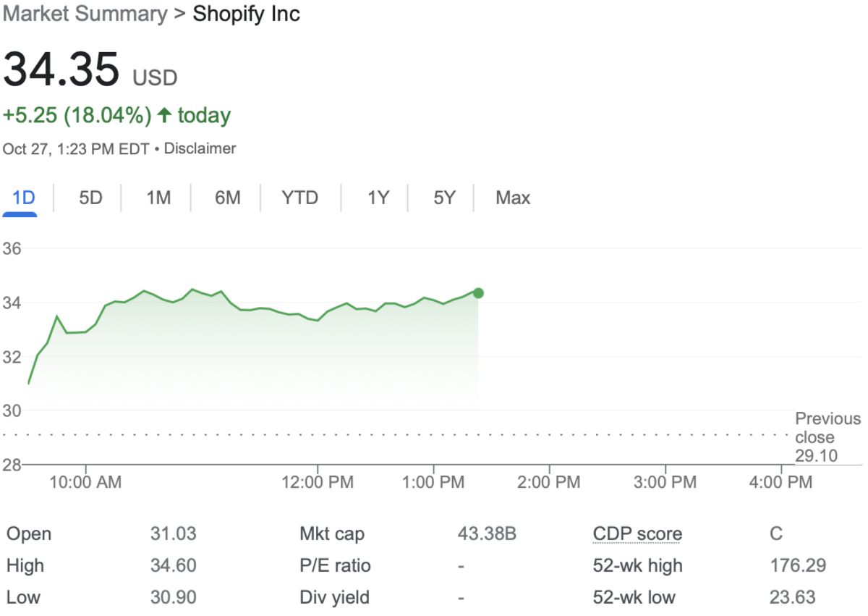Switch to the 1Y chart tab
The width and height of the screenshot is (868, 616).
click(x=378, y=198)
